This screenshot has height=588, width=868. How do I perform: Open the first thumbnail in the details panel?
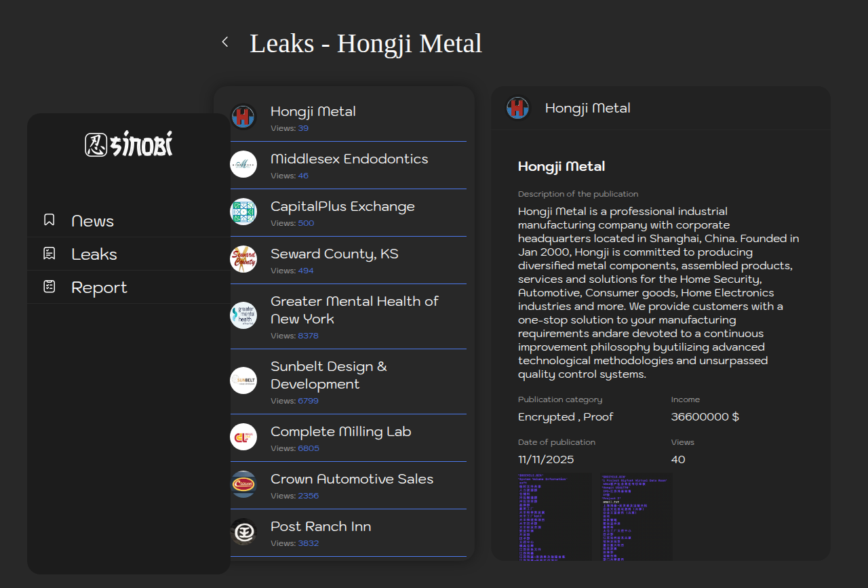555,517
